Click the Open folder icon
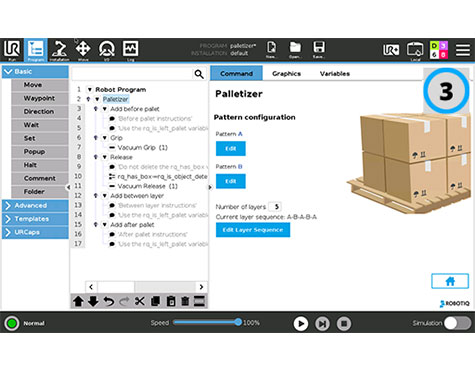 (295, 49)
